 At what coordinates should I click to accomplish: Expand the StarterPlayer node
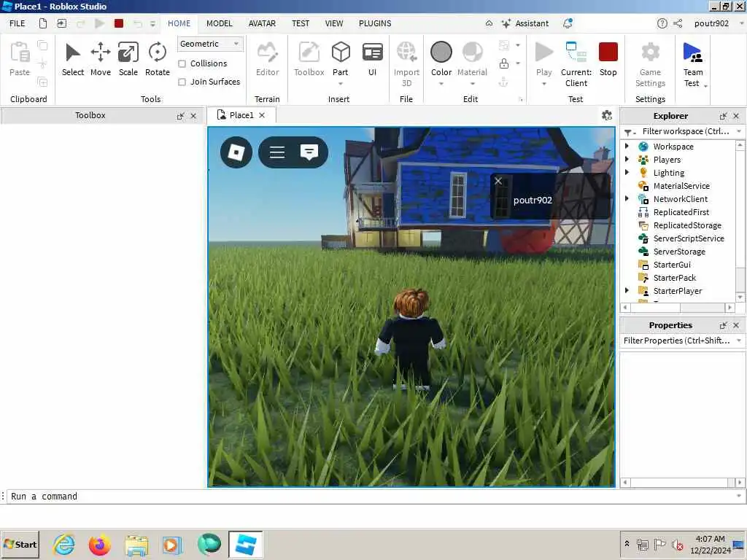click(x=627, y=290)
